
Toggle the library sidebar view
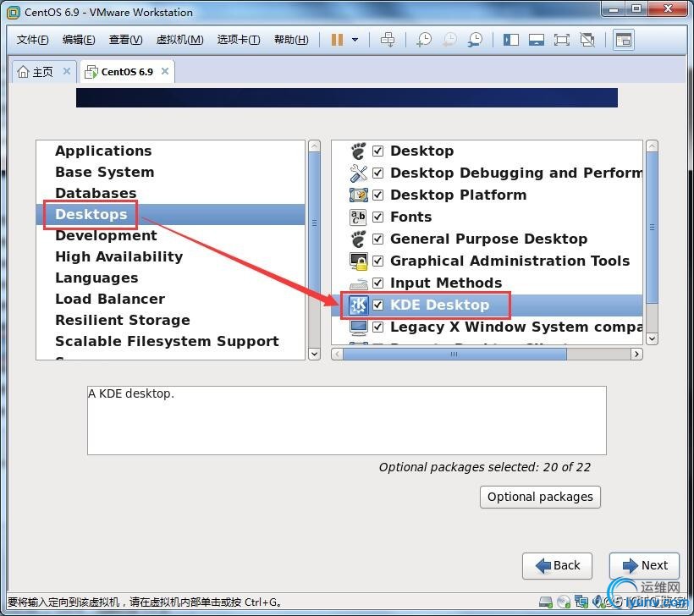pos(510,40)
